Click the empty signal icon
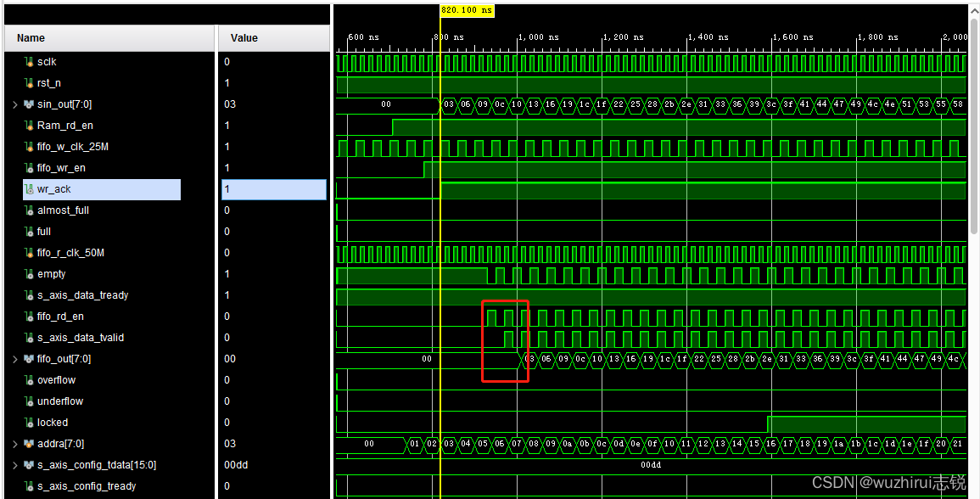980x499 pixels. (x=29, y=274)
